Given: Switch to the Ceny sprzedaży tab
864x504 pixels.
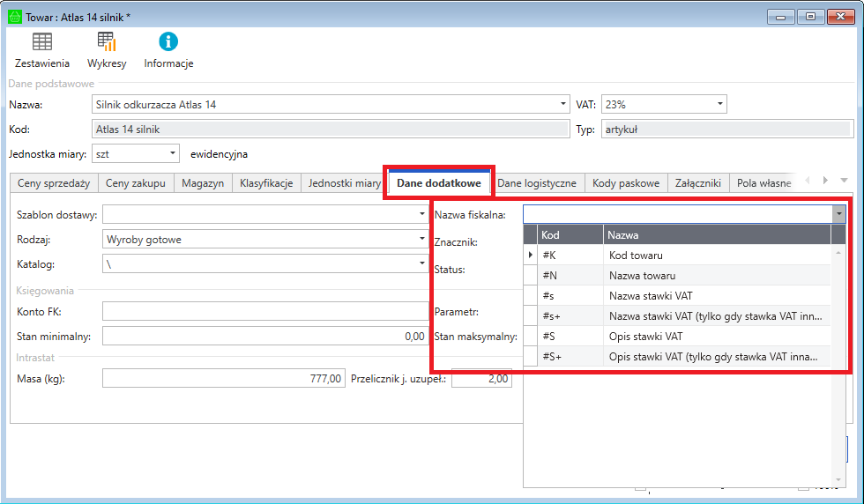Looking at the screenshot, I should (54, 183).
